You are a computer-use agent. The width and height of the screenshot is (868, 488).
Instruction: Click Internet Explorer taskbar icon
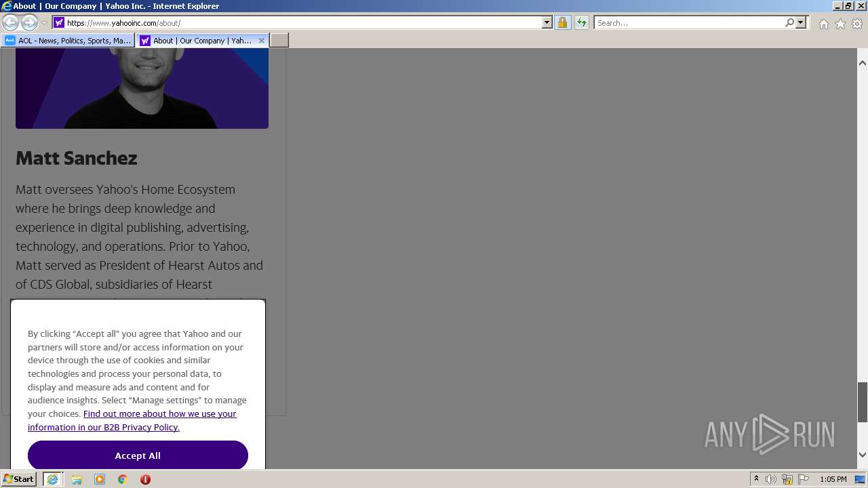click(52, 479)
